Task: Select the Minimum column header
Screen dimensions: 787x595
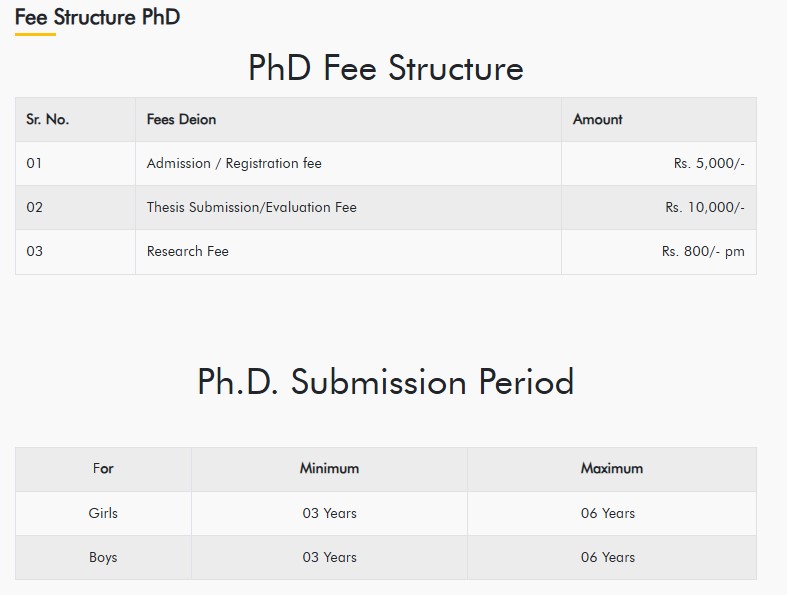Action: [x=329, y=468]
